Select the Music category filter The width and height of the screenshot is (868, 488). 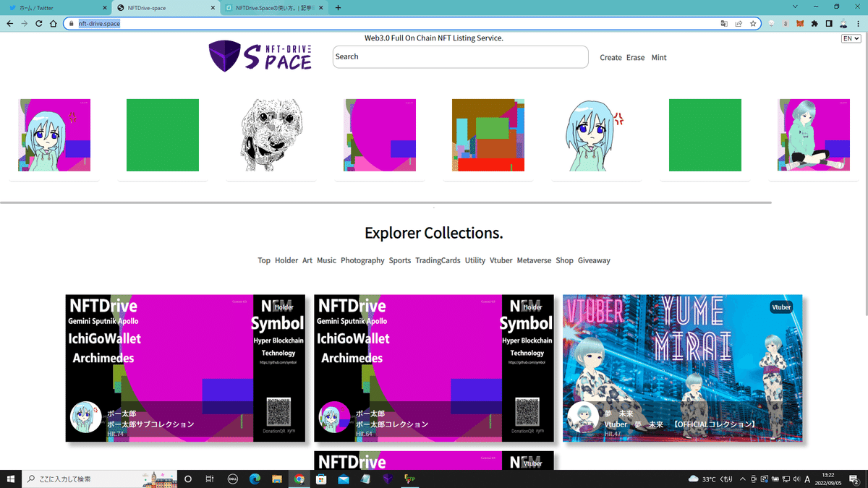click(326, 260)
